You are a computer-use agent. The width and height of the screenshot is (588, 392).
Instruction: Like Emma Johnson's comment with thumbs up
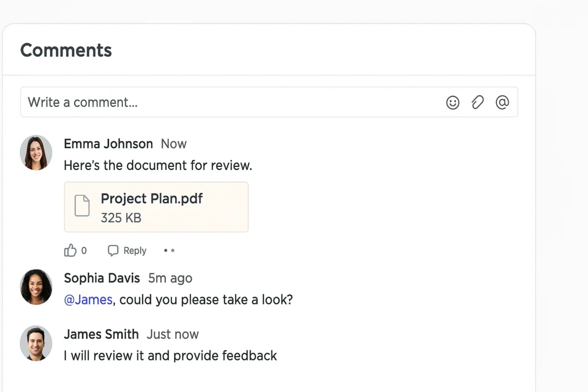point(70,250)
